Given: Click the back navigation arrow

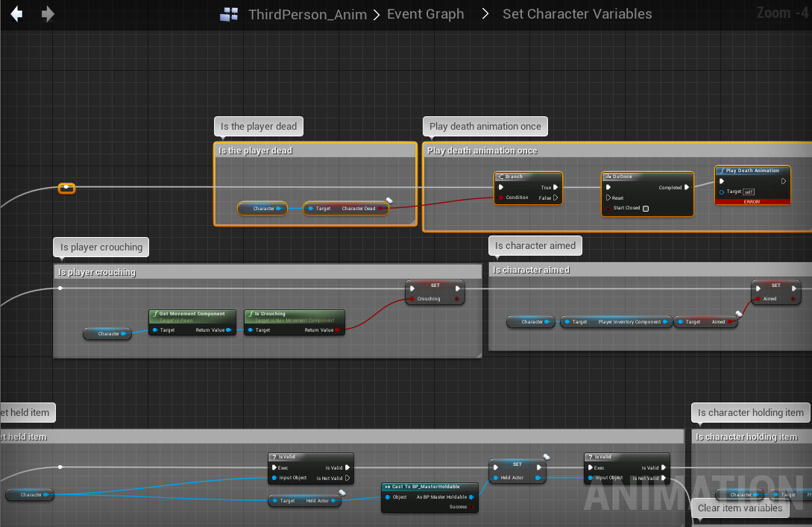Looking at the screenshot, I should click(x=16, y=14).
